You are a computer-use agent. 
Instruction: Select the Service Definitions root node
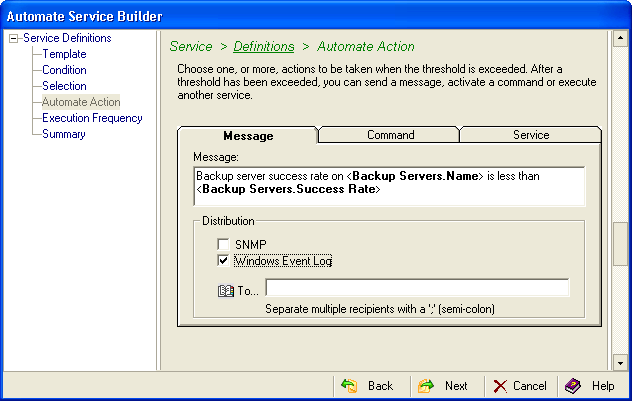pos(67,38)
